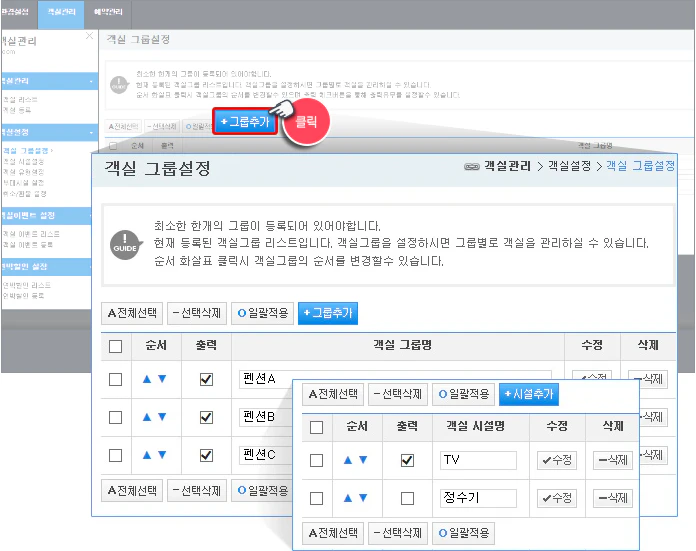Move TV facility down with blue arrow
696x551 pixels.
click(363, 460)
